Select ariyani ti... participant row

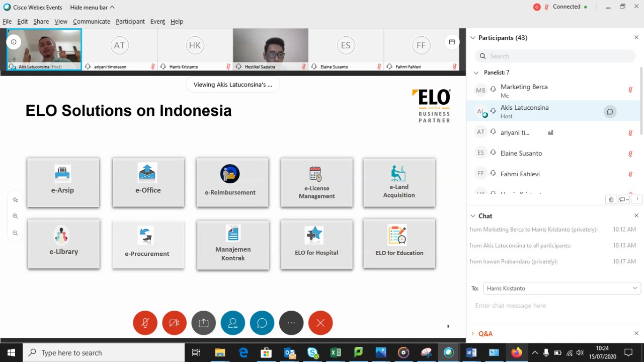[x=553, y=132]
